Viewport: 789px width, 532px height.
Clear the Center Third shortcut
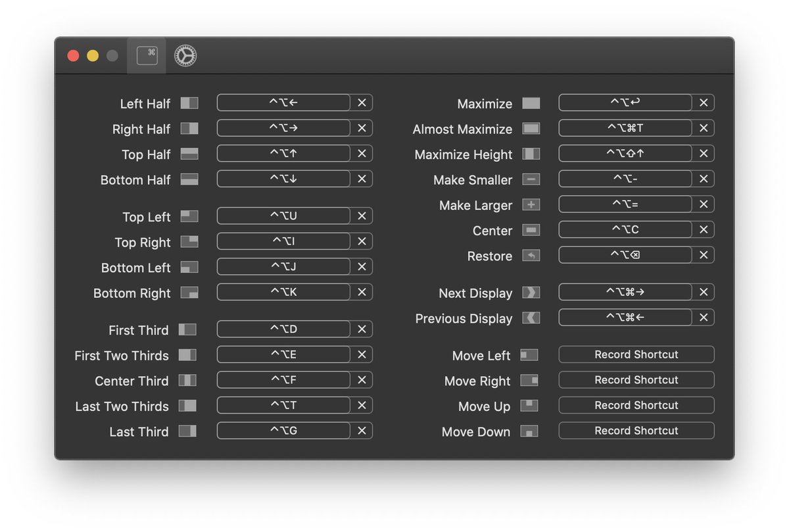[362, 380]
